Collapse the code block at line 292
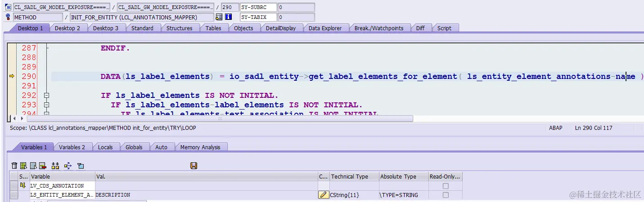 click(46, 96)
